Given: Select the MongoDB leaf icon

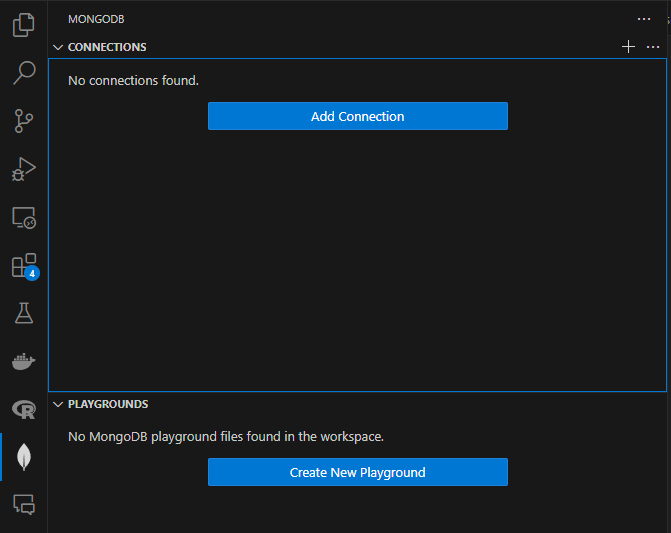Looking at the screenshot, I should [24, 457].
